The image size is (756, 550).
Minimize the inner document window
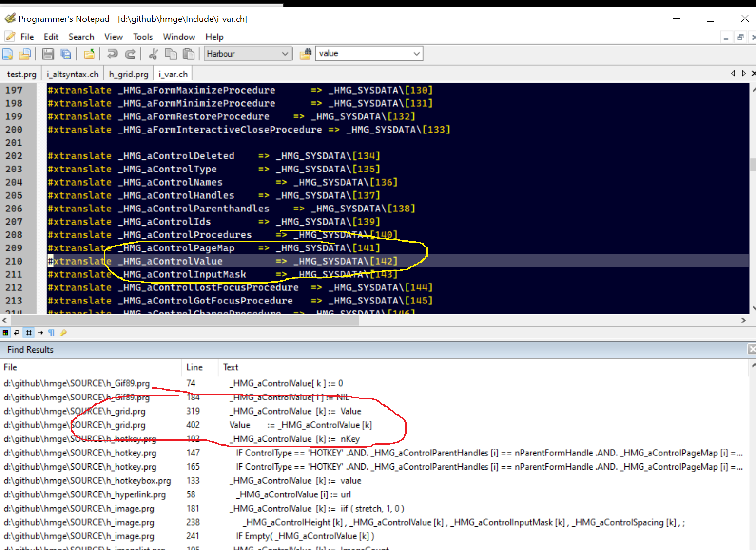[726, 38]
